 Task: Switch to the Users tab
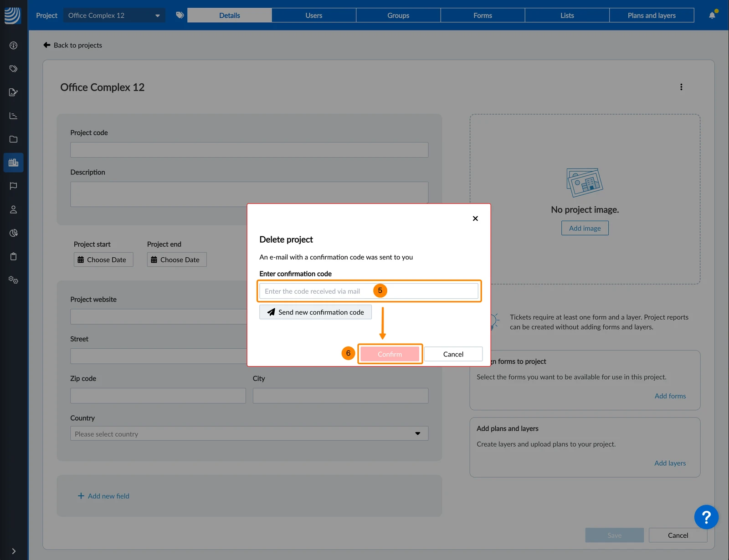[314, 15]
